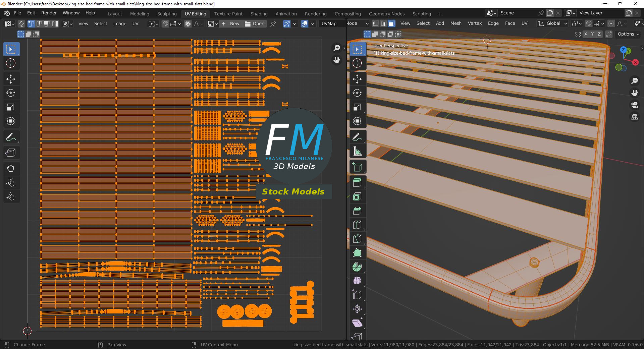Screen dimensions: 644x349
Task: Open the UV editor pivot point dropdown
Action: [154, 24]
